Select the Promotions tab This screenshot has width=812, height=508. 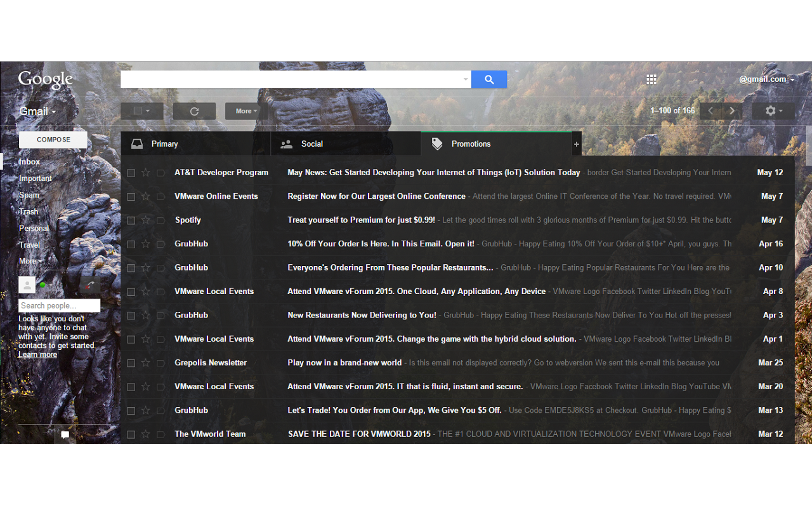tap(497, 144)
